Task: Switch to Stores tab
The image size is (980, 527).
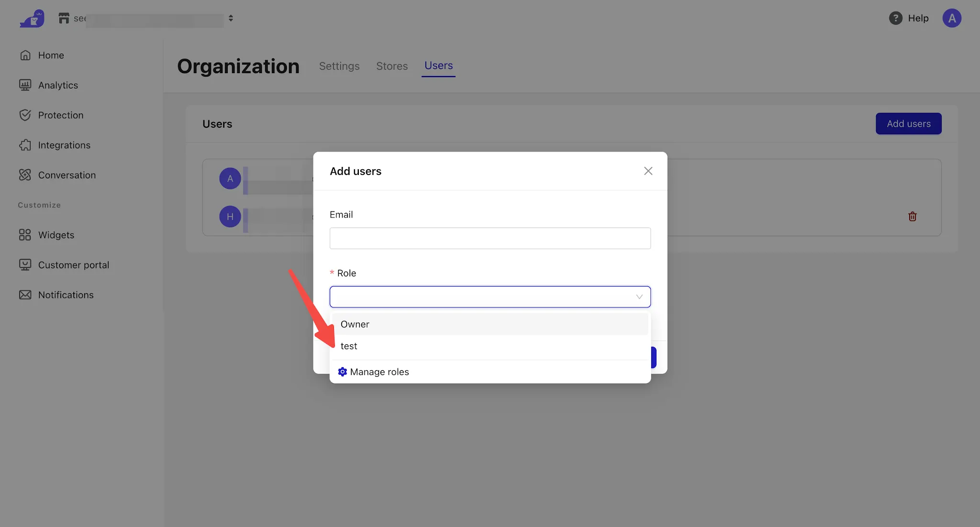Action: point(392,66)
